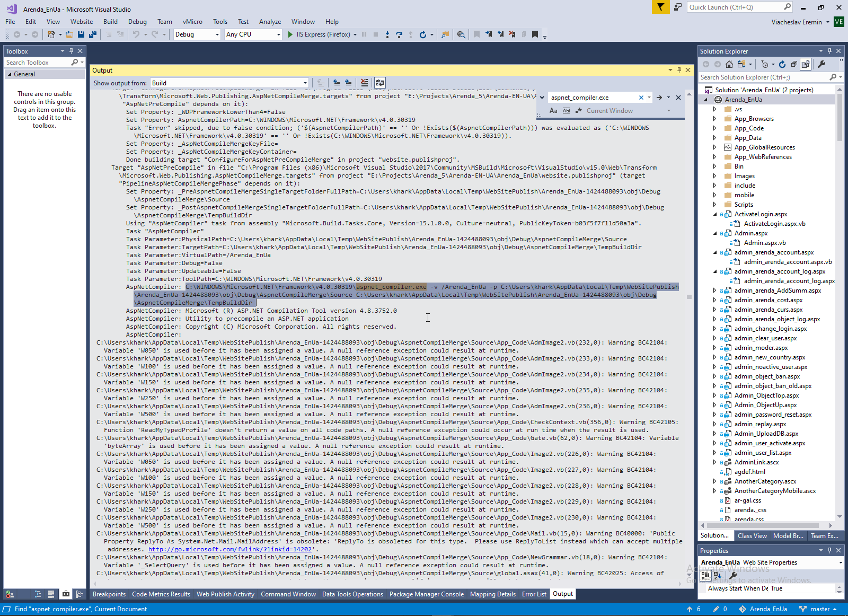The width and height of the screenshot is (848, 616).
Task: Pin the Toolbox panel with auto-hide pin
Action: [x=71, y=51]
